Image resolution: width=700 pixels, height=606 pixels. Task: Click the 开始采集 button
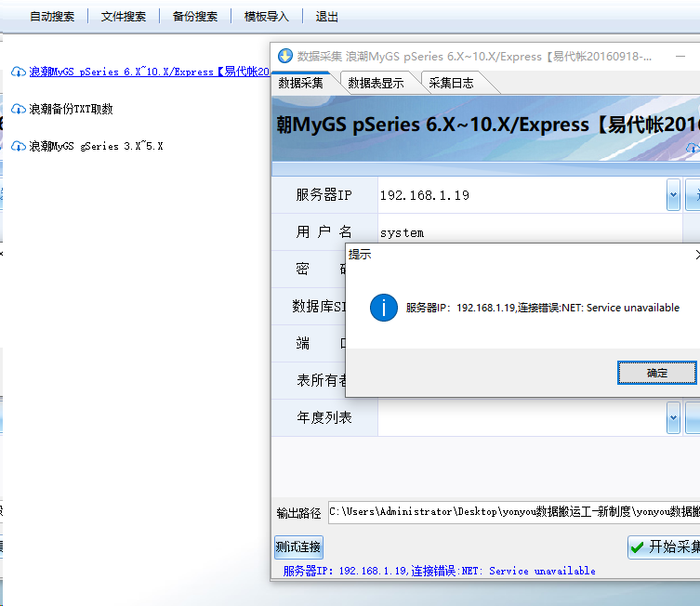(664, 547)
